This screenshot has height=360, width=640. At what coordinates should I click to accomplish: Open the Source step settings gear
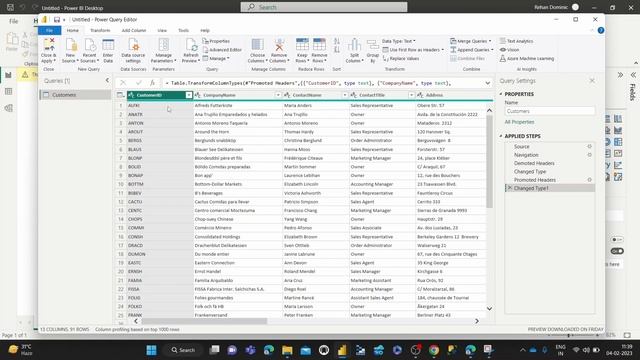pyautogui.click(x=589, y=147)
